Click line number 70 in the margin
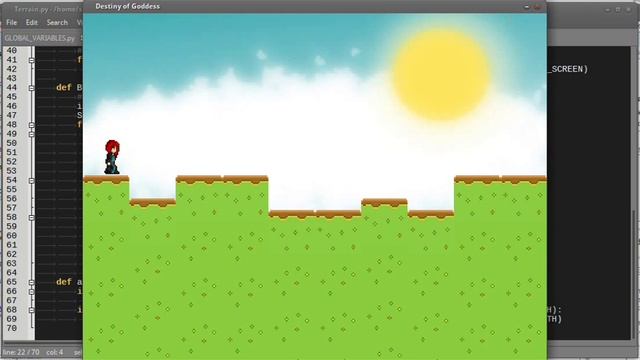The width and height of the screenshot is (640, 360). (x=12, y=329)
